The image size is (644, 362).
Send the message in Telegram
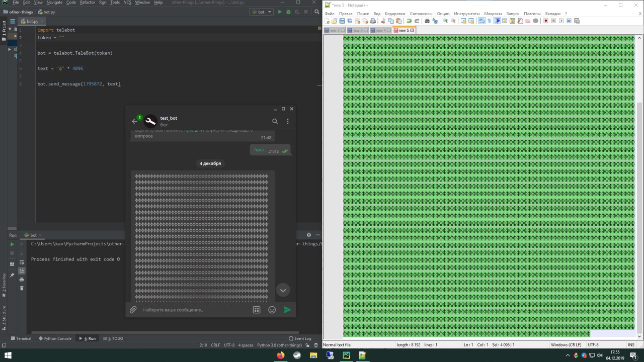pyautogui.click(x=287, y=310)
